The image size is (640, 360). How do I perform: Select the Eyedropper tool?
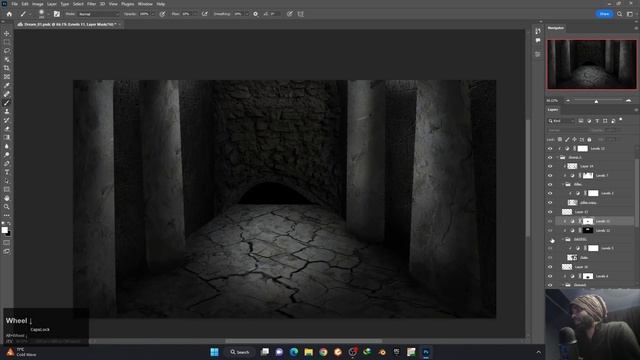click(x=7, y=85)
